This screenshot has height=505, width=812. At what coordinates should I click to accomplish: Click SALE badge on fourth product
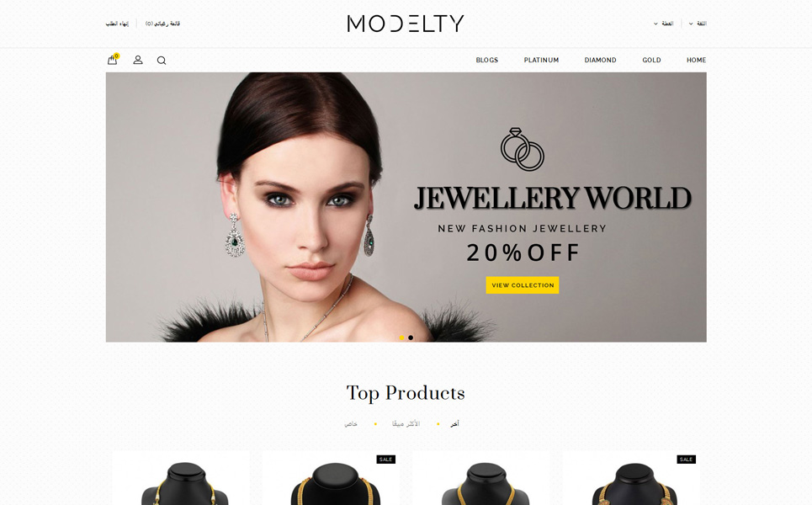(686, 460)
